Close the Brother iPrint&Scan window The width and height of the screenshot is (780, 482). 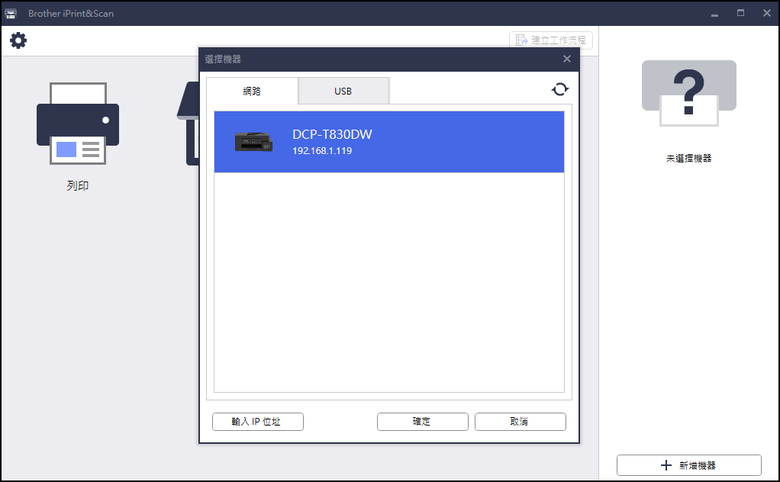click(767, 13)
